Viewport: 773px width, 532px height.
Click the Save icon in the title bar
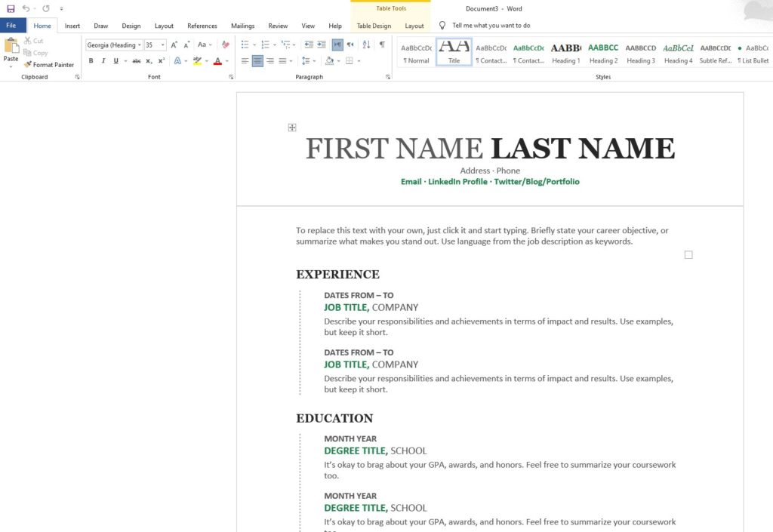[x=11, y=8]
